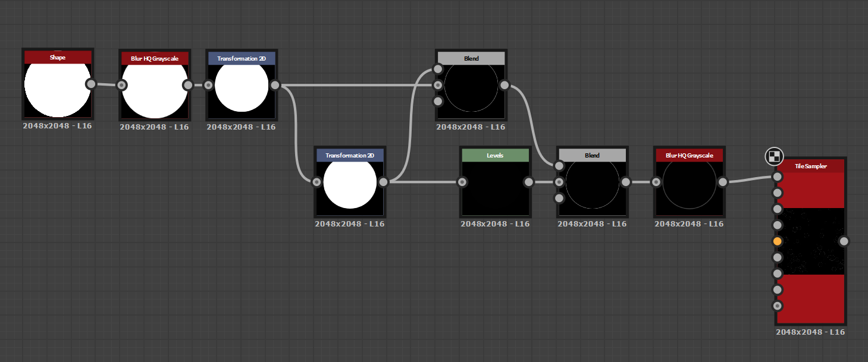Click upper Blend node bottom input connector
868x362 pixels.
438,101
